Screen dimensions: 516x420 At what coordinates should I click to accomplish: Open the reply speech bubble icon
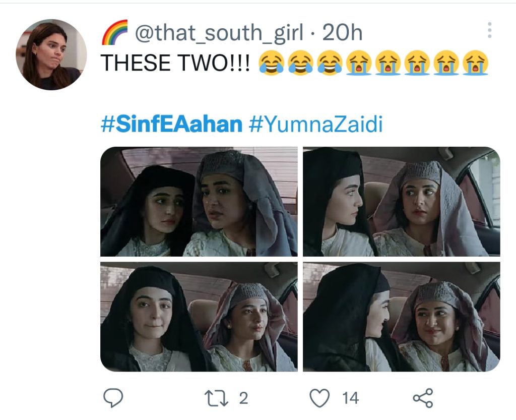coord(113,398)
